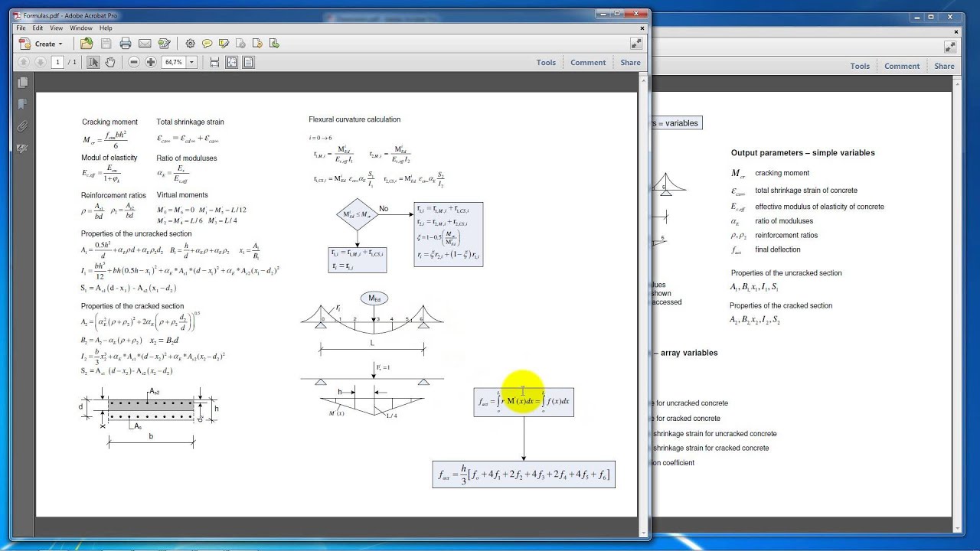
Task: Select the Sticky Note comment tool
Action: click(x=207, y=44)
